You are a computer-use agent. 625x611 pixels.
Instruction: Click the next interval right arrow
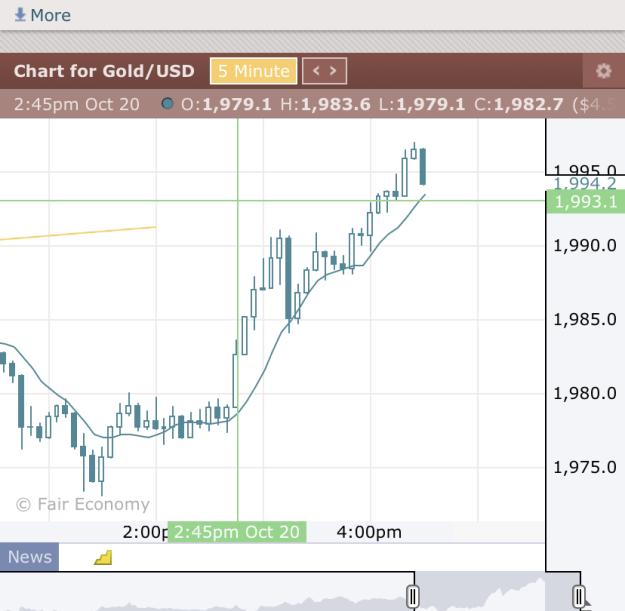click(333, 71)
